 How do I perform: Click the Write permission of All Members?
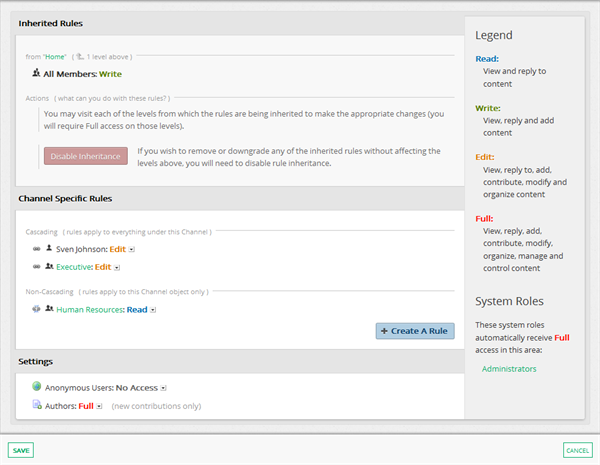(110, 74)
